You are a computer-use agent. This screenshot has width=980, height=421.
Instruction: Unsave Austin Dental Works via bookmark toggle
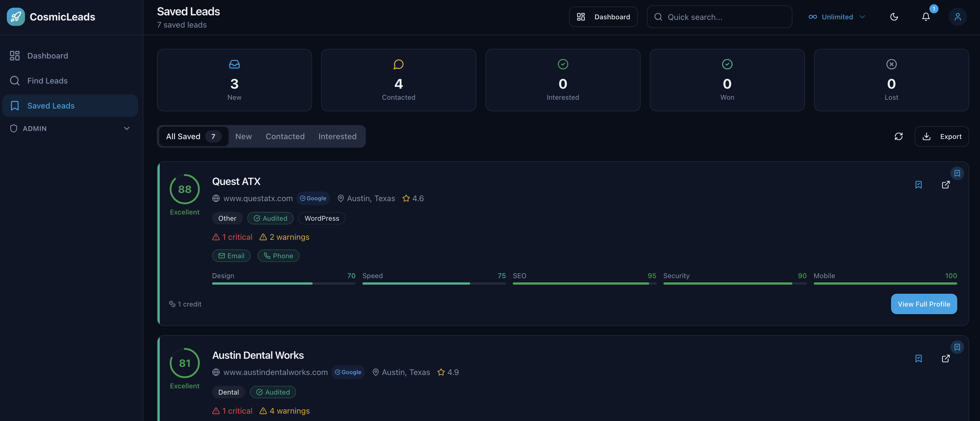[x=919, y=359]
